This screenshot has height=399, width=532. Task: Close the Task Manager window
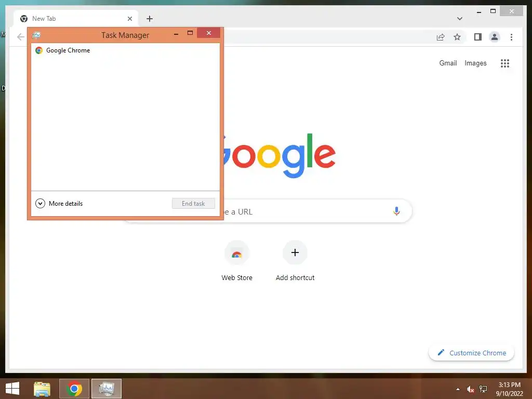(x=209, y=33)
